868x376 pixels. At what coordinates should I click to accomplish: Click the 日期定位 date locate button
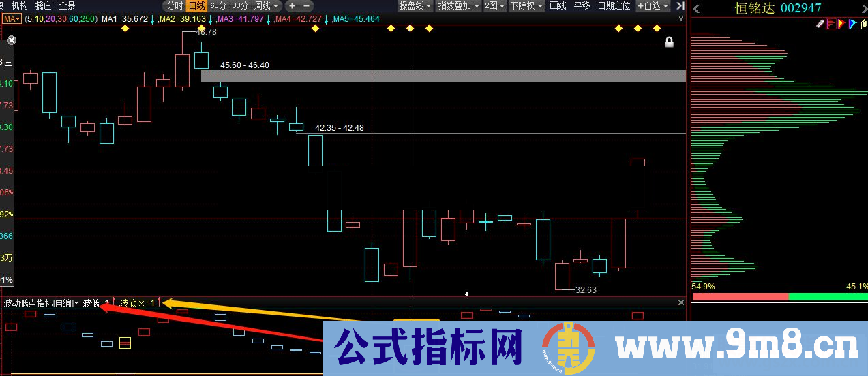(x=614, y=5)
